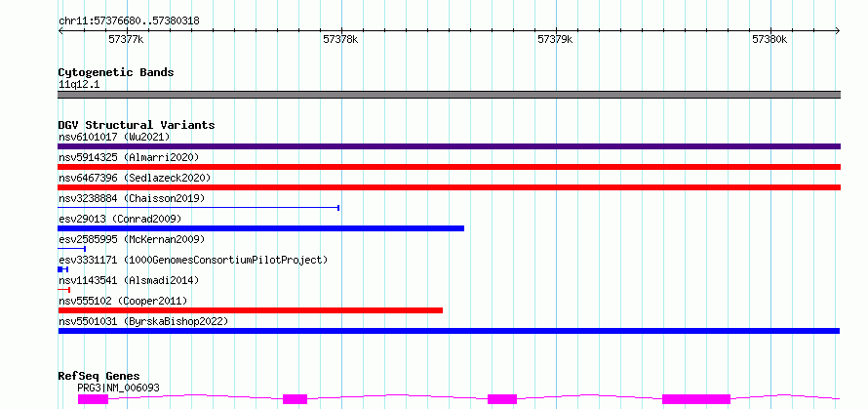Select the widest PRG3 exon block
This screenshot has height=409, width=868.
pos(696,399)
